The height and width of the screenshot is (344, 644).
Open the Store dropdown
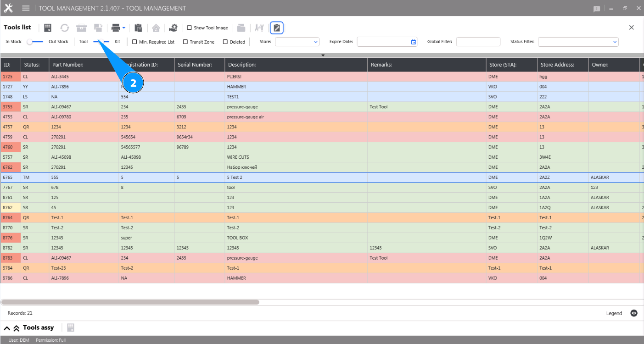(x=297, y=42)
